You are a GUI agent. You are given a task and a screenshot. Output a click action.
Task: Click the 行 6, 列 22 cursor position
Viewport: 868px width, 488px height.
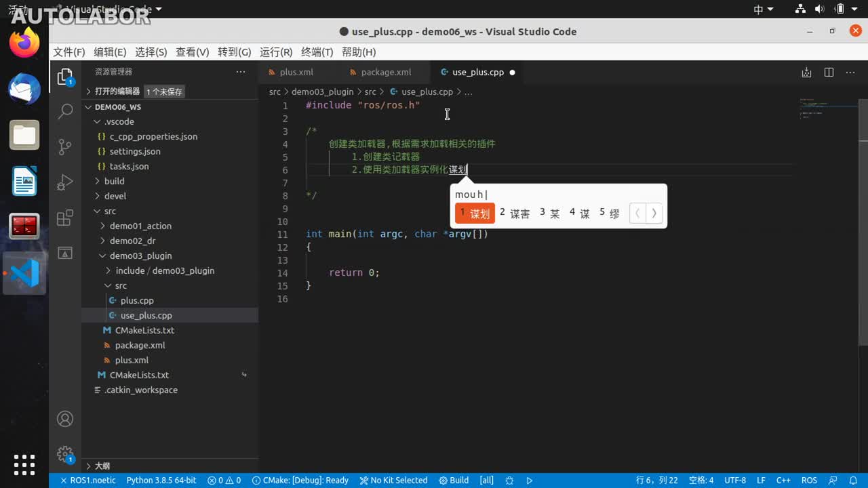pos(656,480)
